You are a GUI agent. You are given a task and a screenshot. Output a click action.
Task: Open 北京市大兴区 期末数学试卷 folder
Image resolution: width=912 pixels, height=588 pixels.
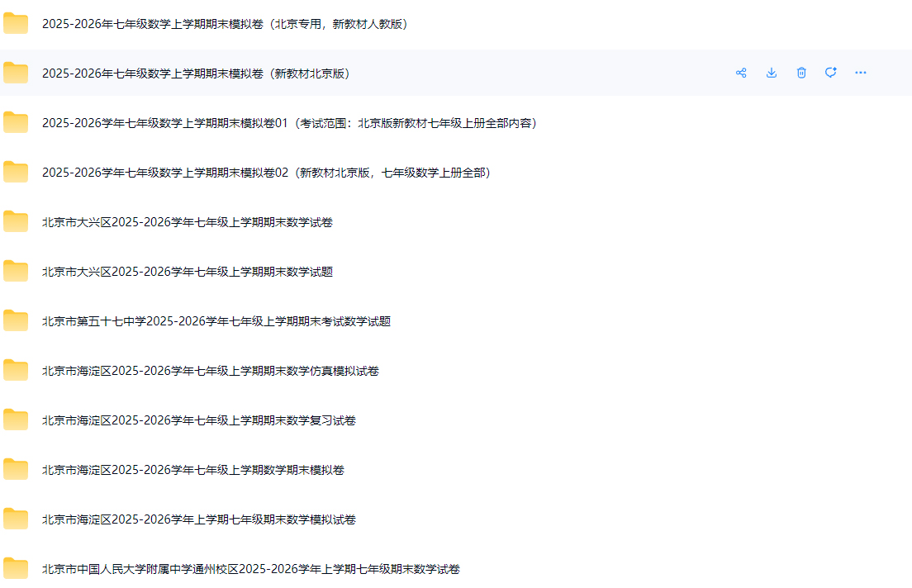tap(188, 222)
